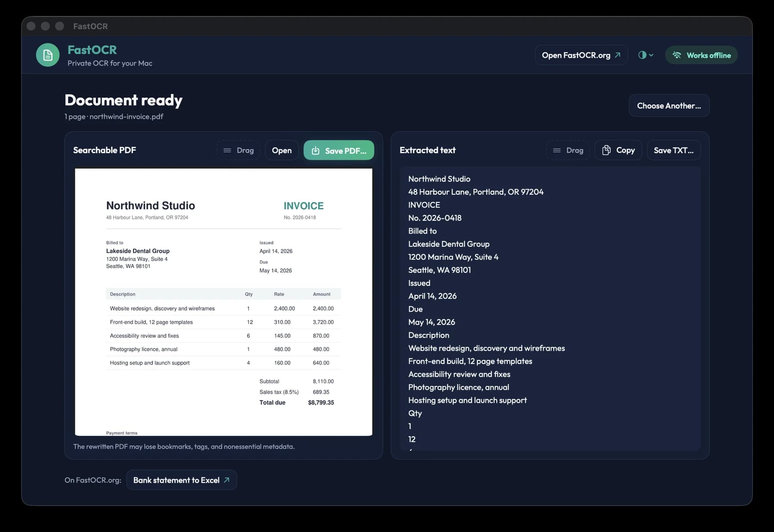Click the 'Qty' line in extracted text
Image resolution: width=774 pixels, height=532 pixels.
click(x=415, y=413)
